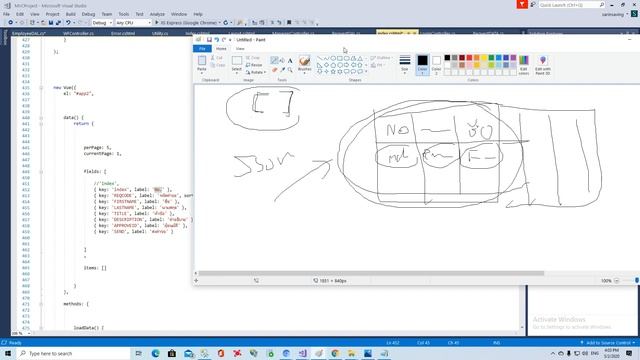Switch to the Utility.cs editor tab
This screenshot has height=360, width=640.
click(x=160, y=33)
